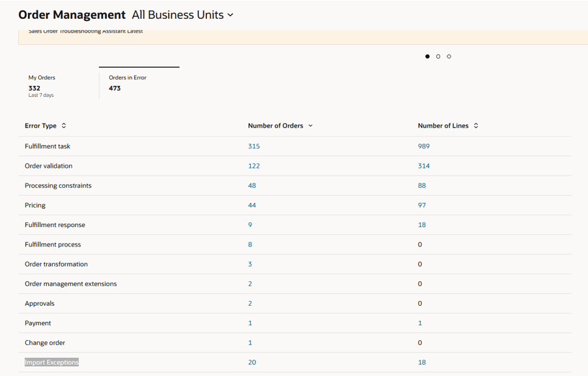Select the "Approvals" error type text

40,304
